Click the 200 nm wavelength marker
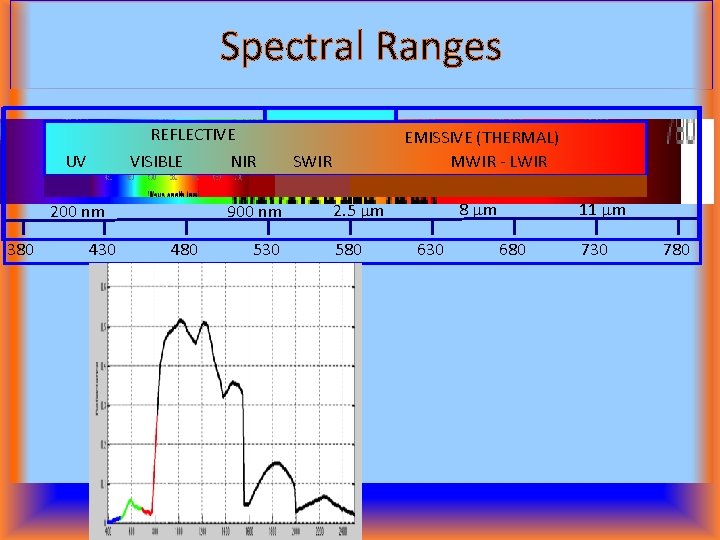Viewport: 720px width, 540px height. point(77,212)
